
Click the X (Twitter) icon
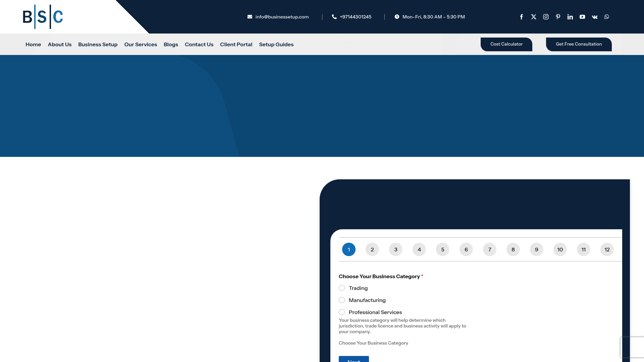click(534, 16)
